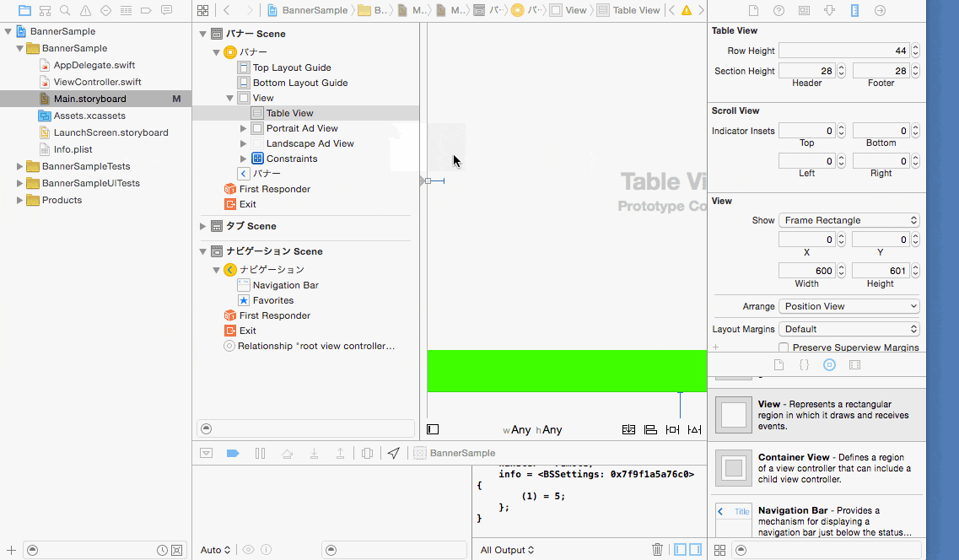Open the Project navigator folder icon

point(24,10)
